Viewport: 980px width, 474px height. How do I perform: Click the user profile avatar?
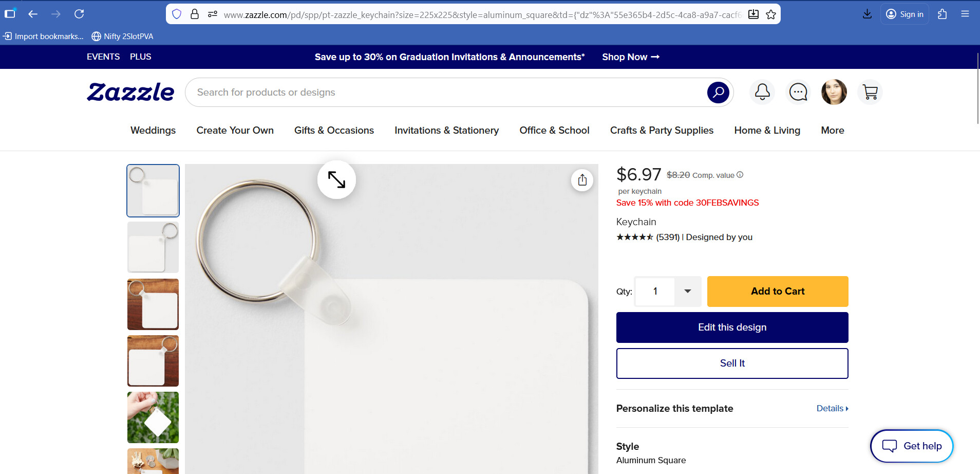point(834,93)
